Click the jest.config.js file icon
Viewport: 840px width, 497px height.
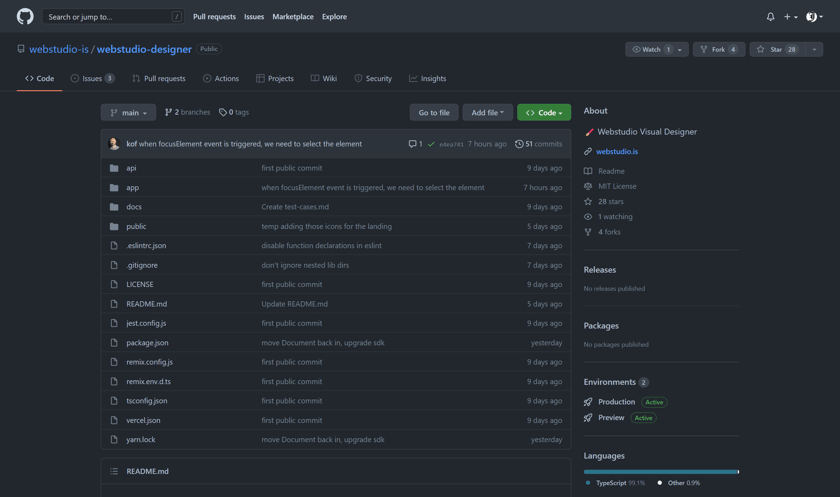tap(114, 323)
